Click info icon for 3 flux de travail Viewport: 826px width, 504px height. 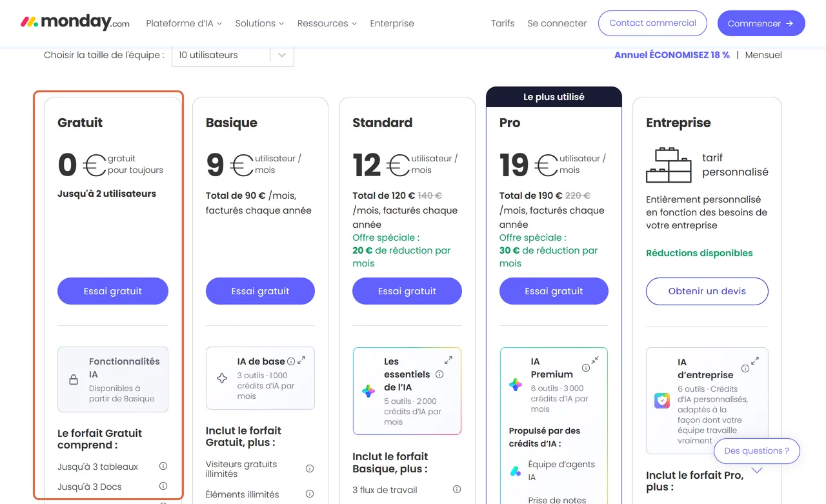click(457, 489)
